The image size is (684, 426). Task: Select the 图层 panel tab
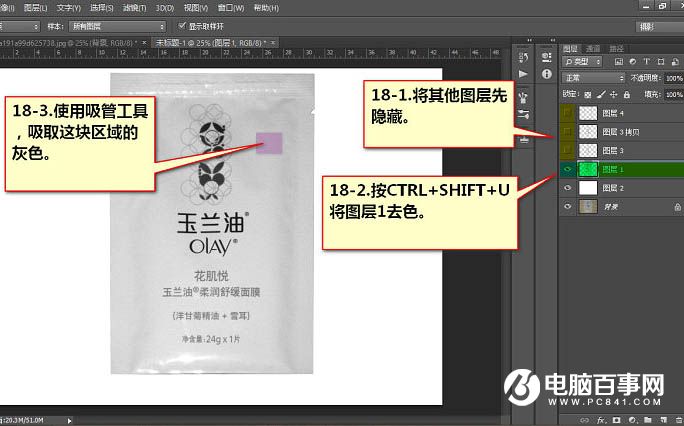tap(570, 48)
